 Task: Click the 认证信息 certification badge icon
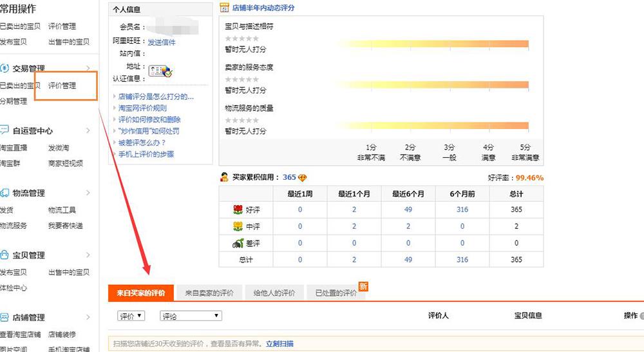pos(160,71)
